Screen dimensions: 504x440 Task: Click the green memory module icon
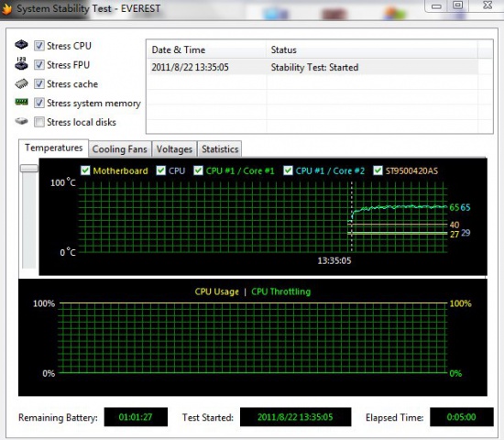(x=22, y=102)
